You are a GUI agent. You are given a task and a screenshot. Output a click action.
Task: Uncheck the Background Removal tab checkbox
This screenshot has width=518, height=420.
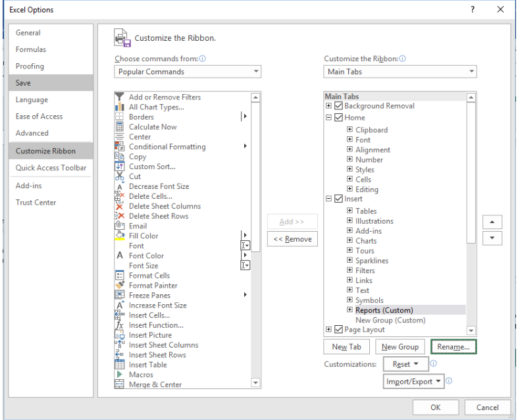[338, 106]
